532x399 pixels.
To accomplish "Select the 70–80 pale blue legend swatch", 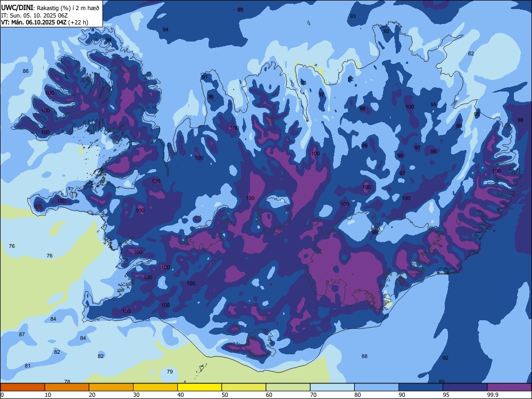I will coord(332,387).
